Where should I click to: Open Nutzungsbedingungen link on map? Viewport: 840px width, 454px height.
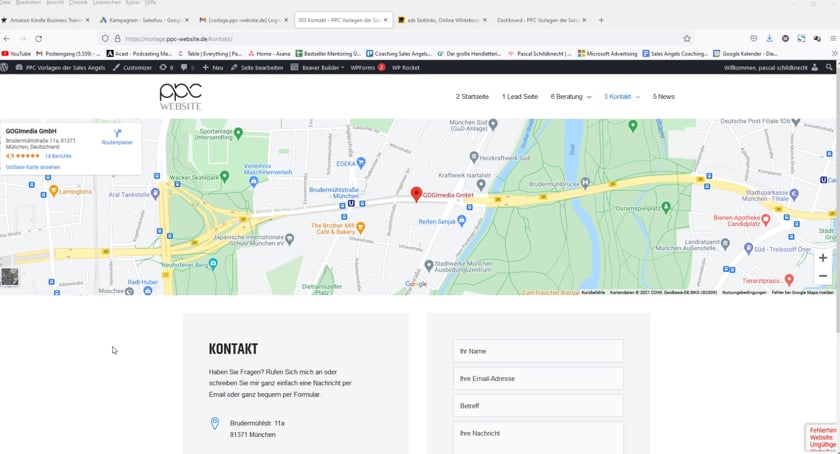click(x=744, y=293)
